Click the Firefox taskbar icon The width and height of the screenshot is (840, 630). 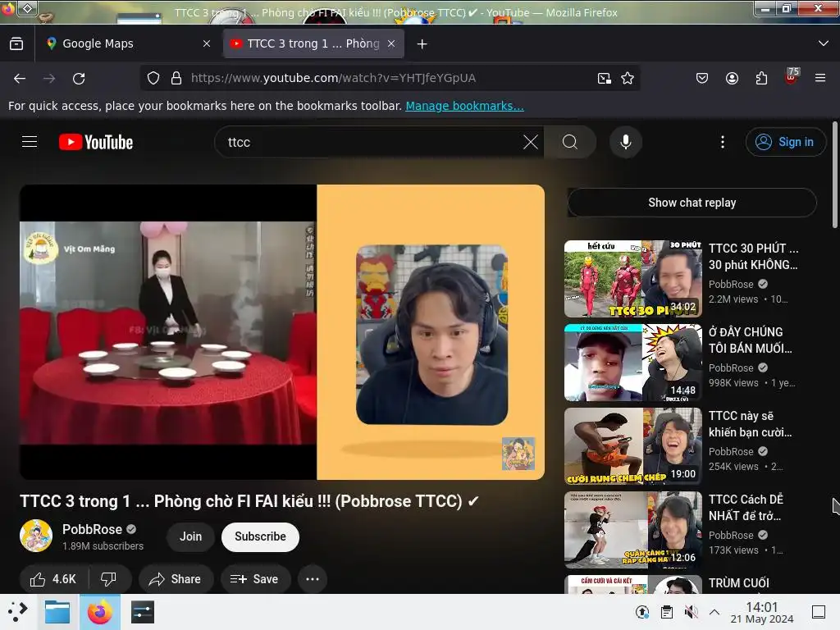100,612
